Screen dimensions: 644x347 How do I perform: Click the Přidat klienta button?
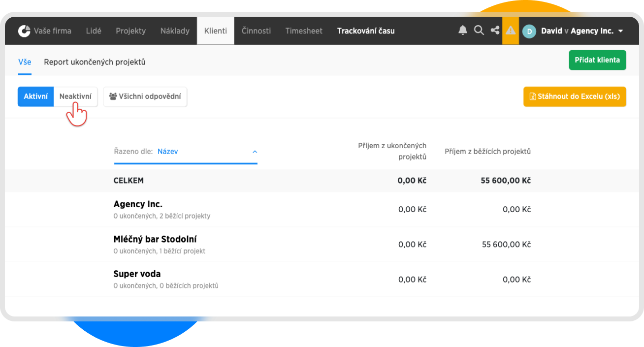tap(597, 60)
